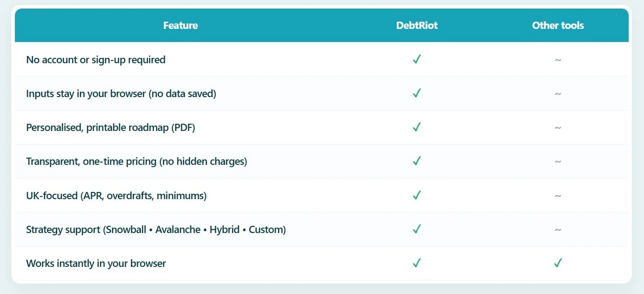
Task: Click DebtRiot checkmark for strategy support row
Action: pyautogui.click(x=417, y=229)
